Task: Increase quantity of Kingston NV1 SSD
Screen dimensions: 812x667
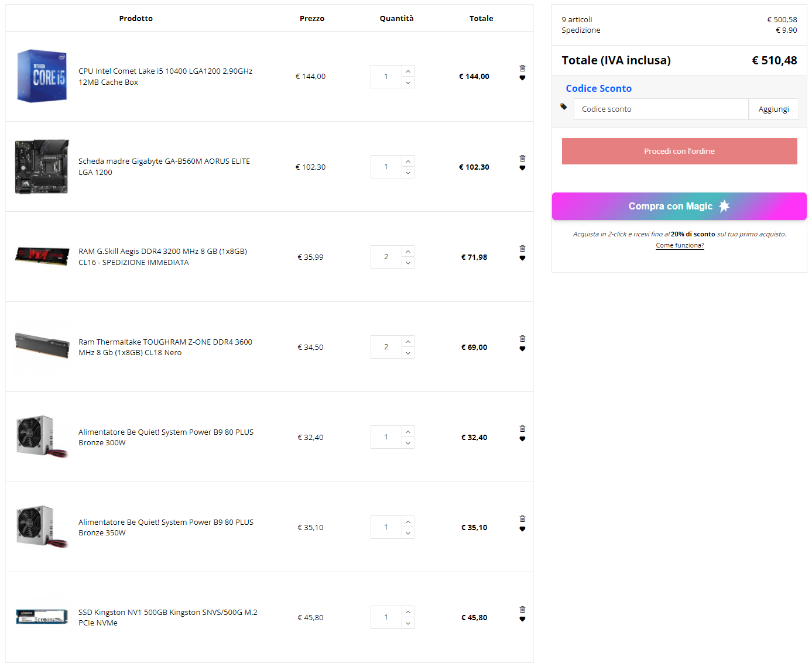Action: pyautogui.click(x=408, y=611)
